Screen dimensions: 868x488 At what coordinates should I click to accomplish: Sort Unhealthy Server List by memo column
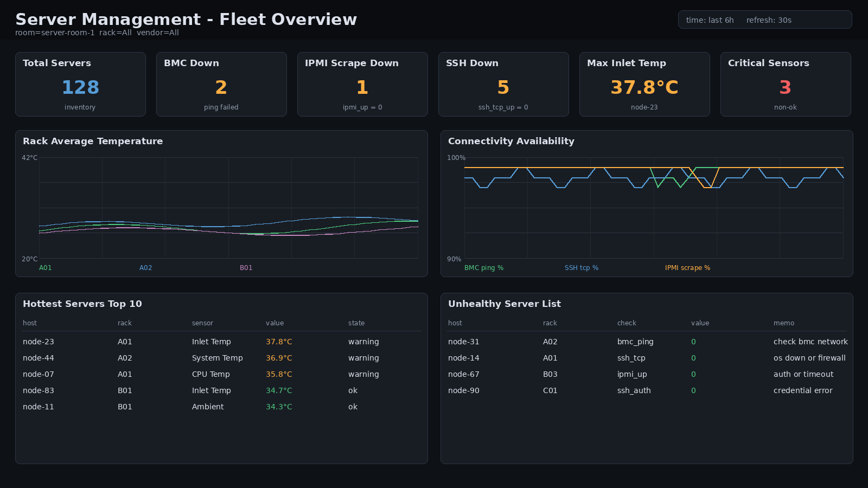784,323
